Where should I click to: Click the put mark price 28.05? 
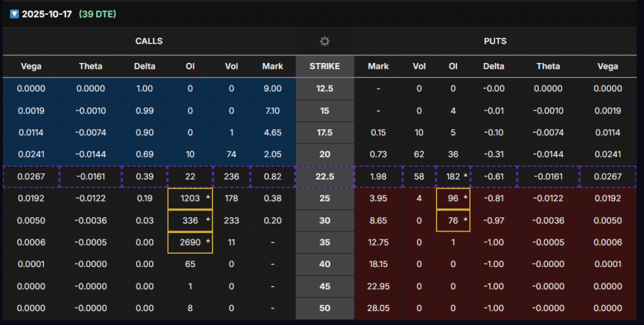378,309
